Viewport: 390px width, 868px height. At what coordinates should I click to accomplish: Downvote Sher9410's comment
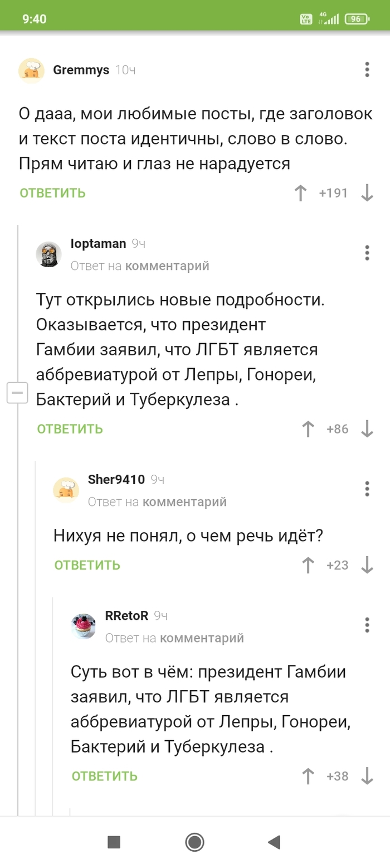367,565
